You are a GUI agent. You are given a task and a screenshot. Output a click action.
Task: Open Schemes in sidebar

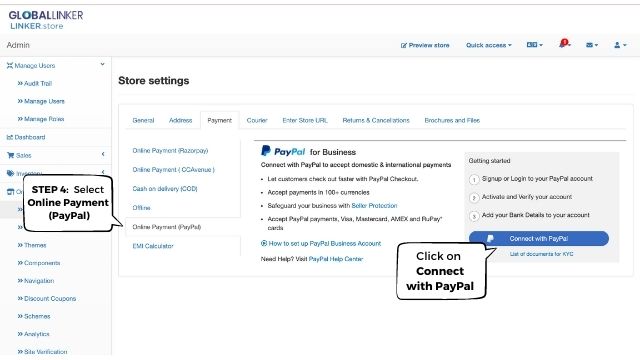tap(34, 316)
